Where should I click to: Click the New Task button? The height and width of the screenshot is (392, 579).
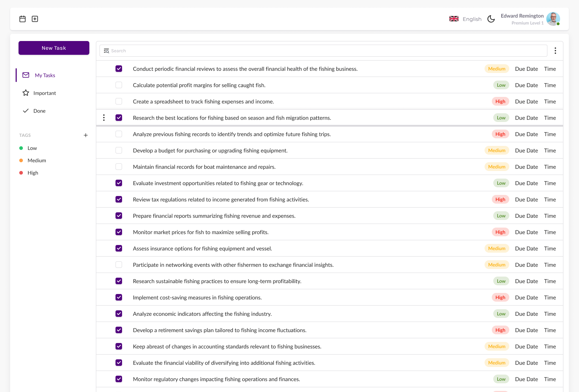tap(54, 48)
